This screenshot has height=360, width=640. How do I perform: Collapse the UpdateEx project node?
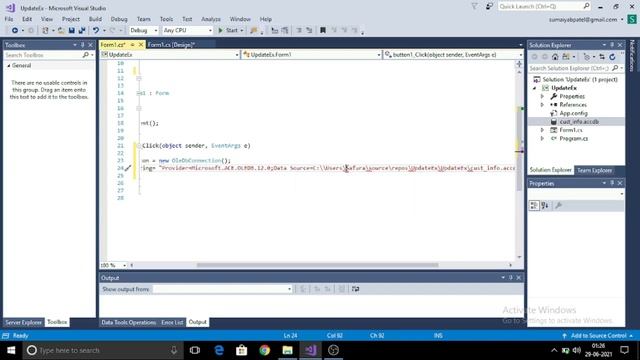click(535, 88)
